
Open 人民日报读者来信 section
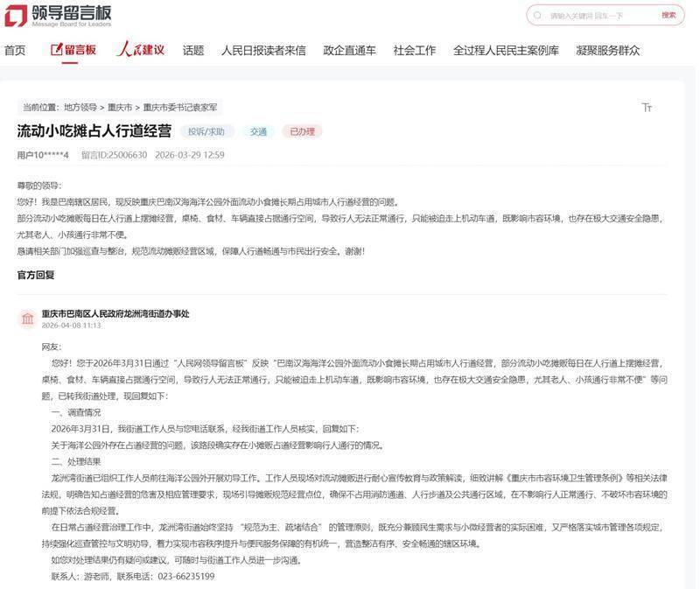[263, 50]
